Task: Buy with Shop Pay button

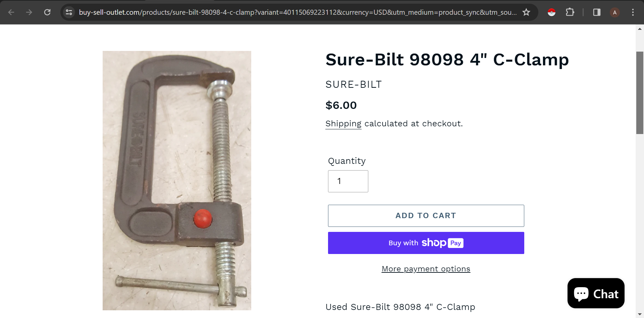Action: coord(426,243)
